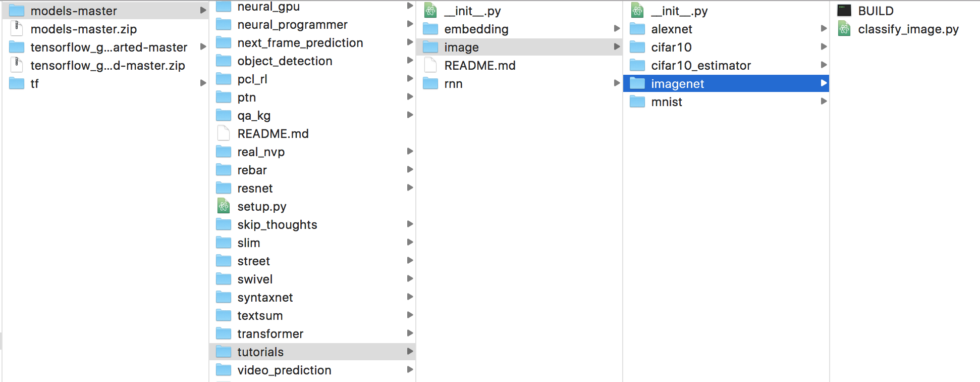980x382 pixels.
Task: Expand the imagenet folder arrow
Action: (824, 83)
